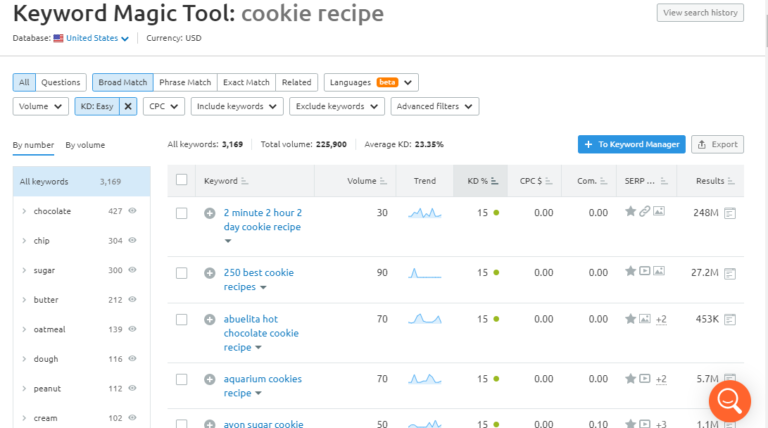
Task: Show the +2 more SERP features in abuelita row
Action: tap(661, 319)
